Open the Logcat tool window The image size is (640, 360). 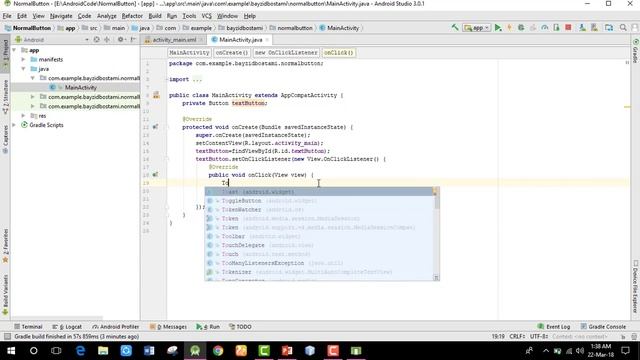pyautogui.click(x=67, y=327)
